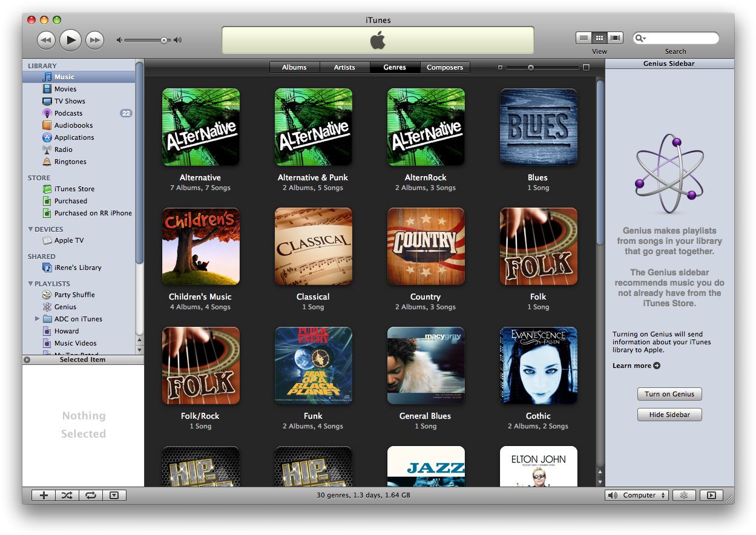Open the Computer speakers output dropdown

[x=637, y=495]
